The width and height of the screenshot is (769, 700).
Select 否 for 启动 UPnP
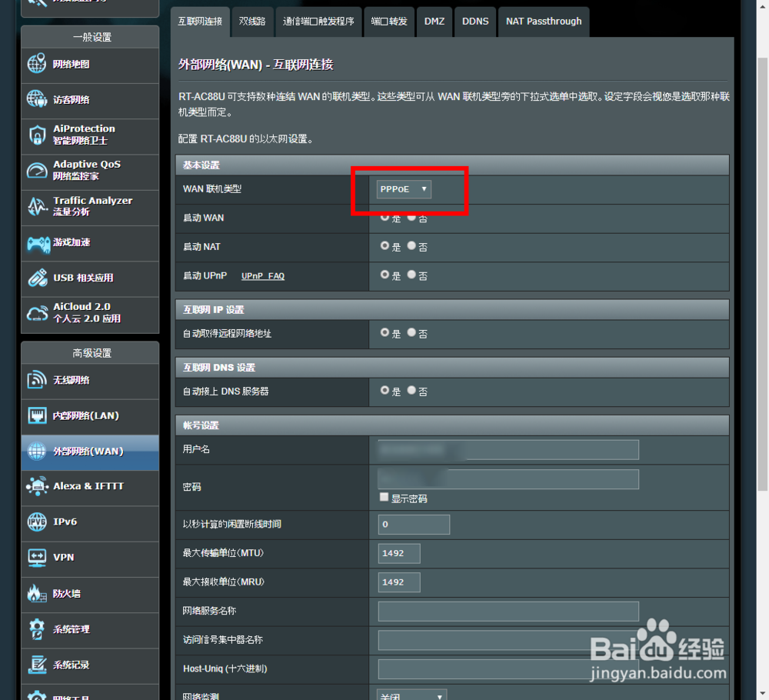[x=411, y=275]
